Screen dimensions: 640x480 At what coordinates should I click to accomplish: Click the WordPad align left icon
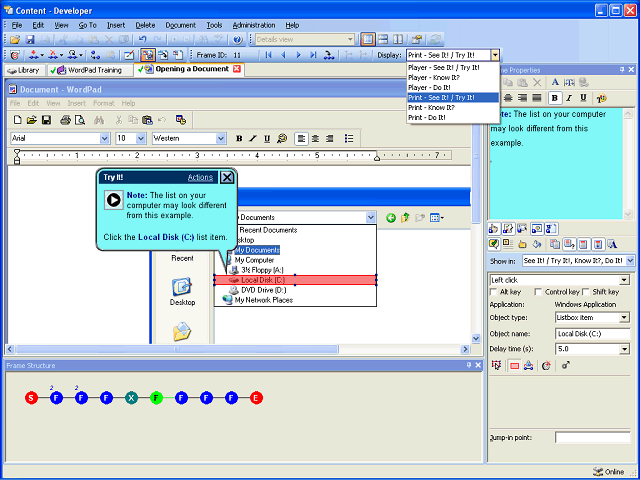click(x=301, y=138)
